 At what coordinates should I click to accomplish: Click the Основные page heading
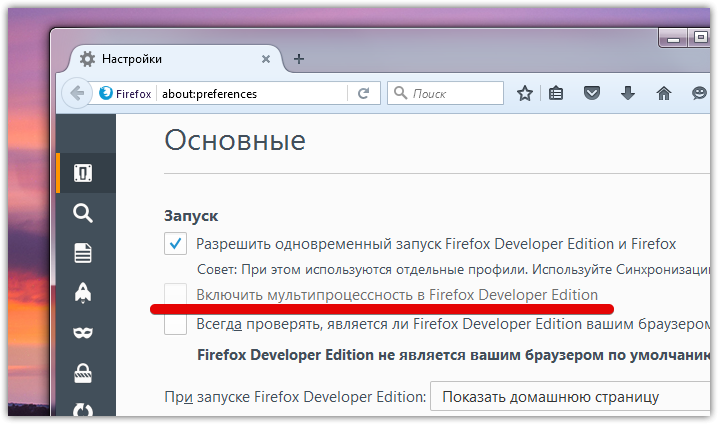tap(235, 140)
